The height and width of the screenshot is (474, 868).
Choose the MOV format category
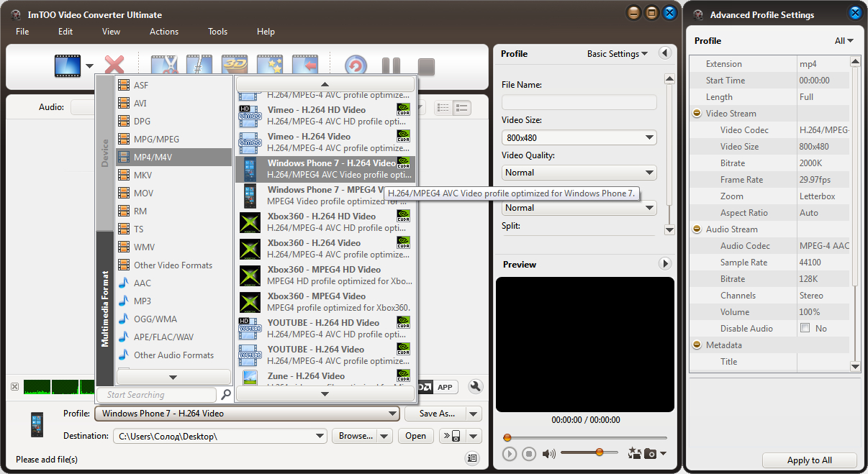click(173, 193)
